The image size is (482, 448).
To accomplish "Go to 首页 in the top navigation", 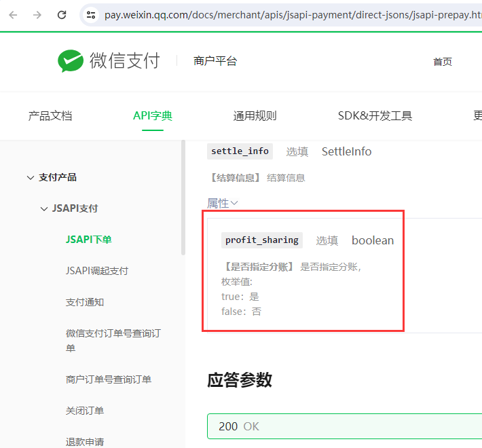I will click(x=443, y=62).
